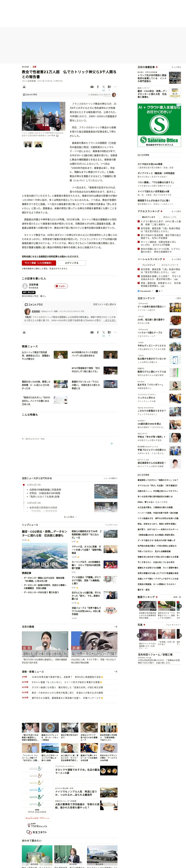Viewport: 186px width, 868px height.
Task: Open top more-options ellipsis icon
Action: pyautogui.click(x=115, y=87)
